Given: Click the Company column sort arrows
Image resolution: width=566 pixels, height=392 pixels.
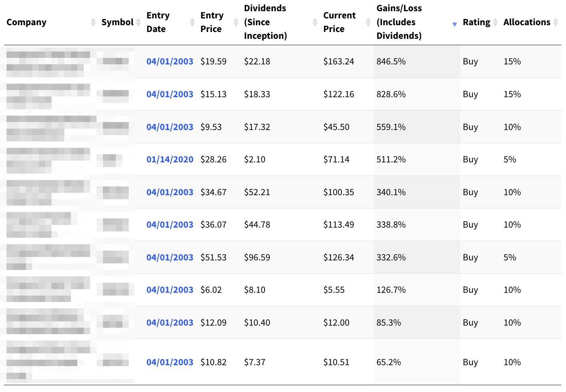Looking at the screenshot, I should pyautogui.click(x=93, y=22).
